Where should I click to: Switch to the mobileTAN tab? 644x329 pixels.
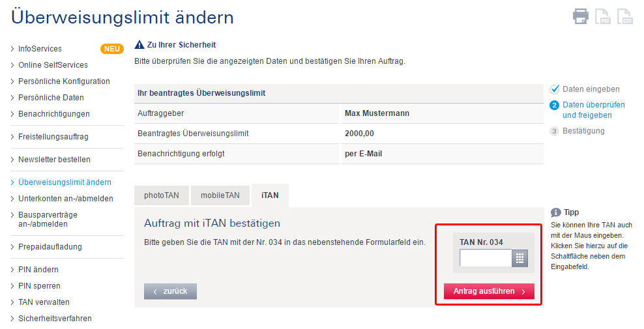coord(220,195)
